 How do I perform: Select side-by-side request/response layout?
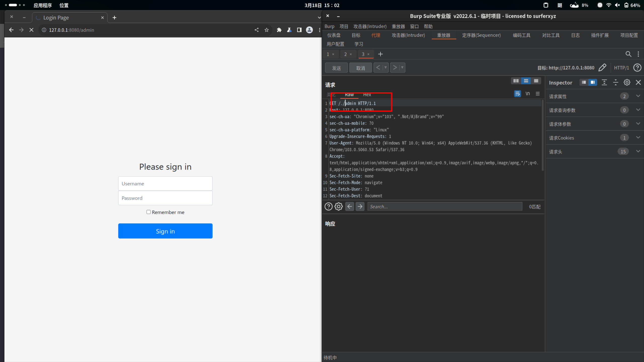(516, 81)
